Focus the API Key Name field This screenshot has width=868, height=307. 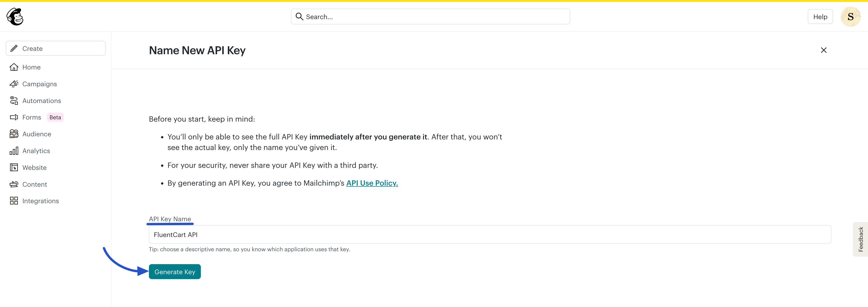click(490, 235)
